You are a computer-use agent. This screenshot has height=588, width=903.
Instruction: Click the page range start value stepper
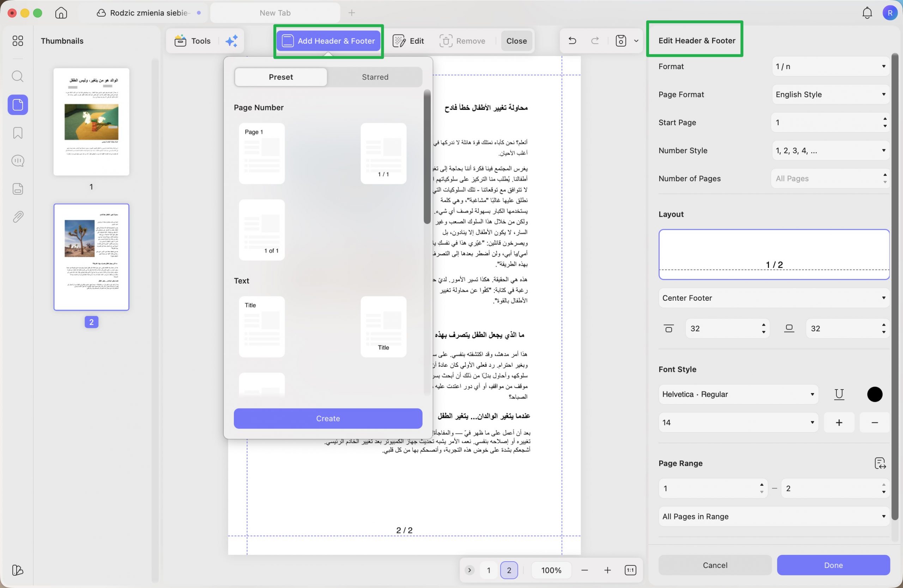762,488
